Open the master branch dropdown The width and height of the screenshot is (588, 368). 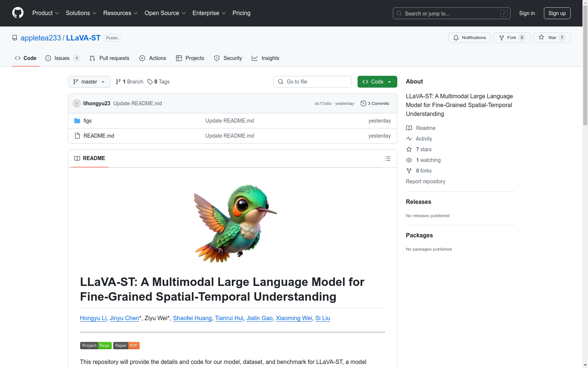[x=89, y=82]
